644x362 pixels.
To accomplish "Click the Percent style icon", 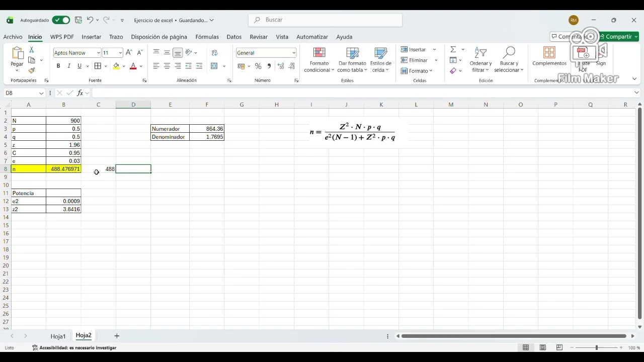I will 258,66.
